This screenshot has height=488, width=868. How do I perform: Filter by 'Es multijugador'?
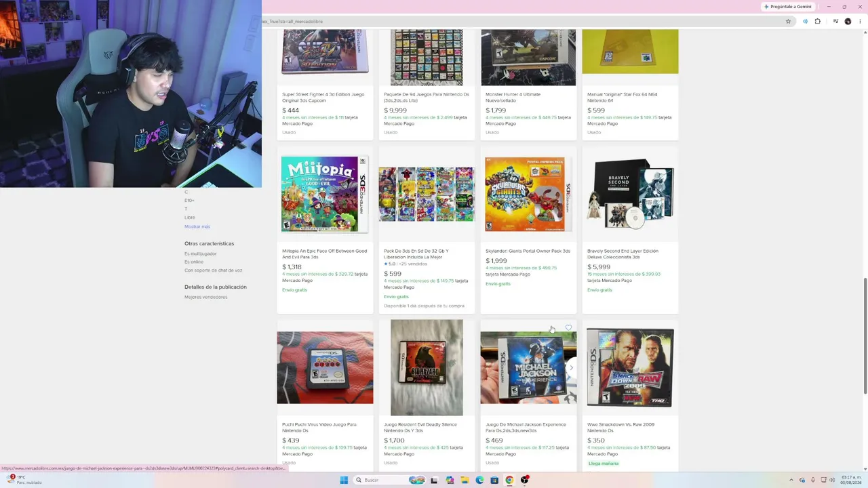201,253
